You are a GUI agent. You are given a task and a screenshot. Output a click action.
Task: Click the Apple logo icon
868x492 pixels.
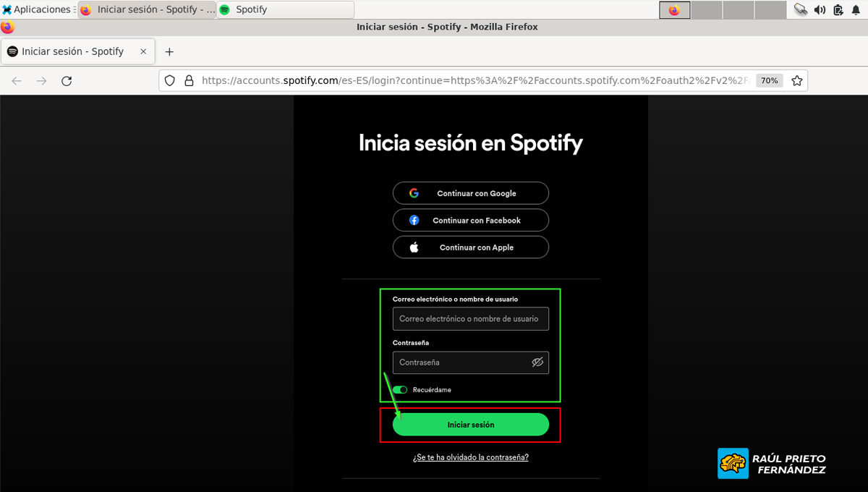pyautogui.click(x=414, y=247)
